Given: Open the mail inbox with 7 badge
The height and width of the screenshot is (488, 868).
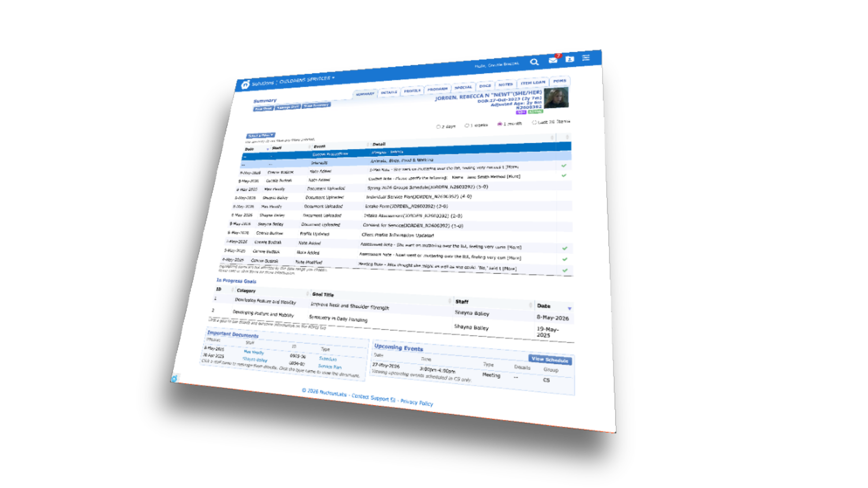Looking at the screenshot, I should 554,59.
